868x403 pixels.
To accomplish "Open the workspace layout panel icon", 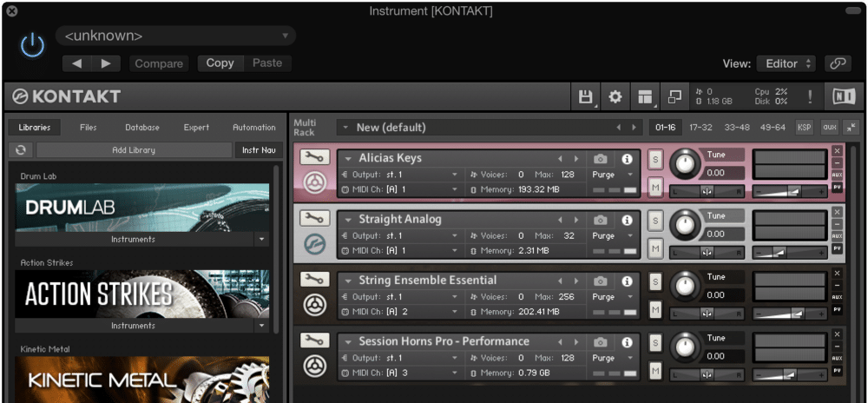I will [x=645, y=97].
